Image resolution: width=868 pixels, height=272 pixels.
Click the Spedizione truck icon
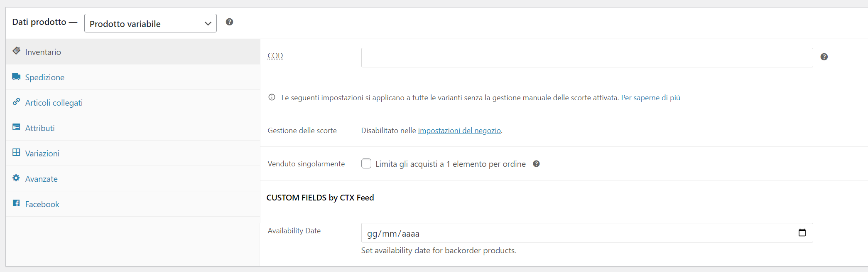[x=16, y=77]
